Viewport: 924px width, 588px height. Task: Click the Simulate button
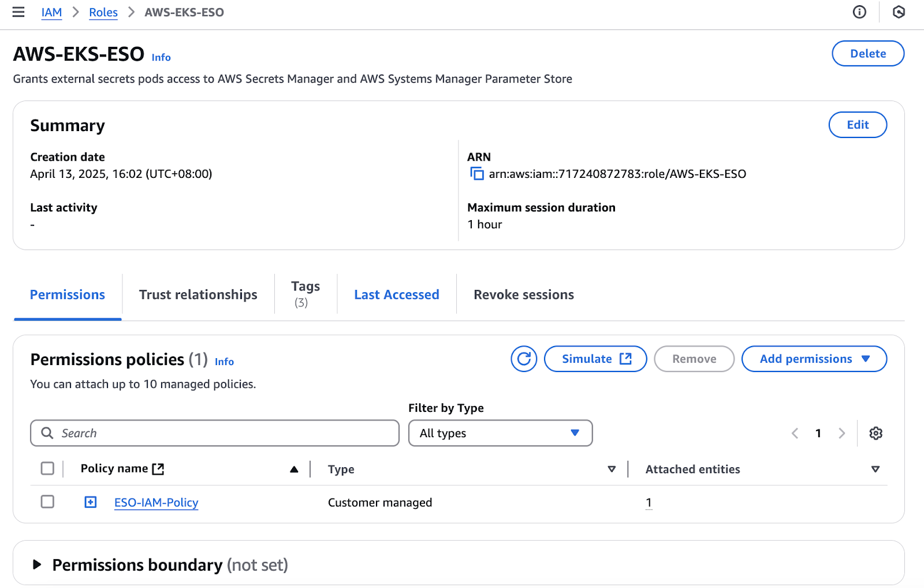(x=595, y=359)
